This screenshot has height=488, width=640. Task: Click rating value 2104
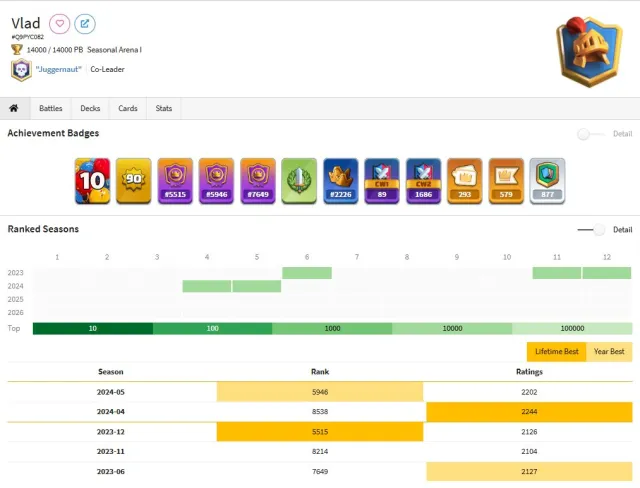529,451
